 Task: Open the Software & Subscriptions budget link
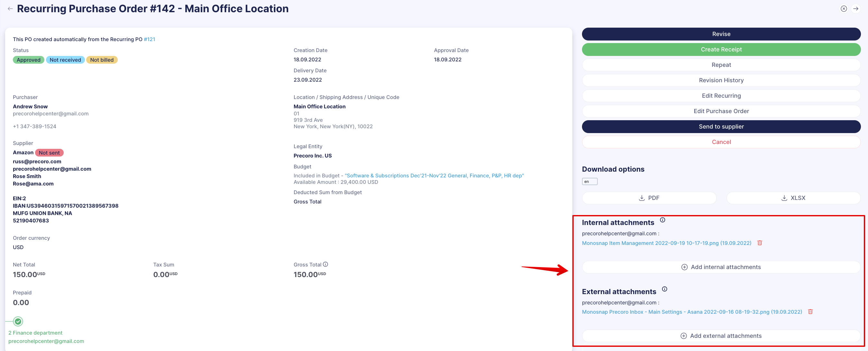pos(434,176)
